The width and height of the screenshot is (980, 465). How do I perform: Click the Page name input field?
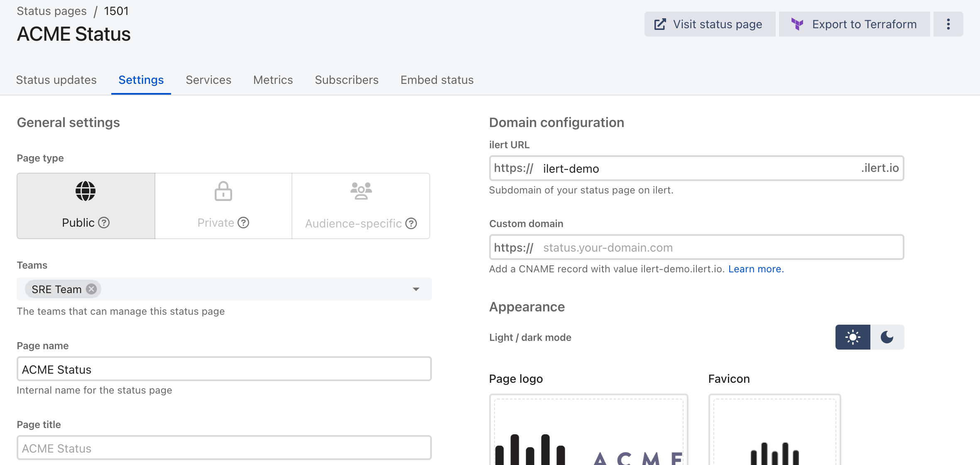tap(224, 369)
